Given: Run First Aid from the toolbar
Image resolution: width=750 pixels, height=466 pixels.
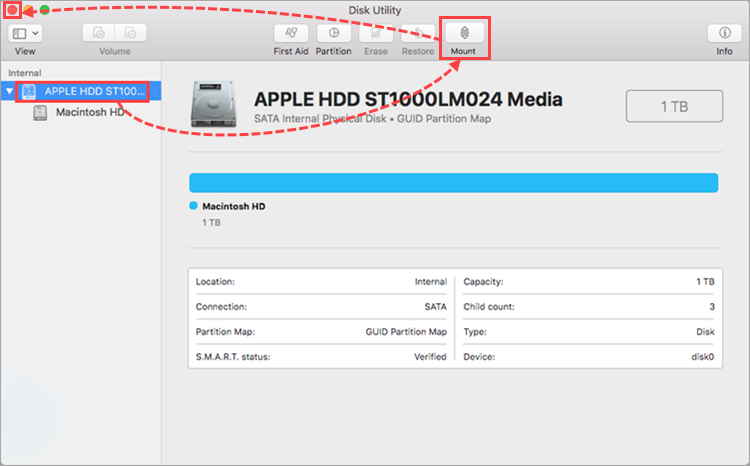Looking at the screenshot, I should click(291, 33).
